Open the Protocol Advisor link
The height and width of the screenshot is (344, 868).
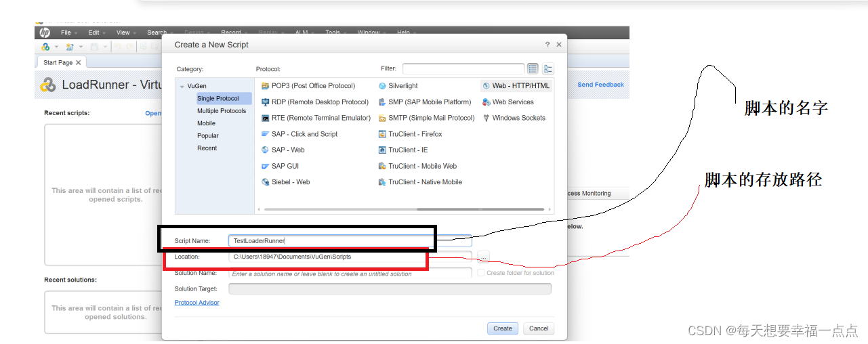[197, 303]
